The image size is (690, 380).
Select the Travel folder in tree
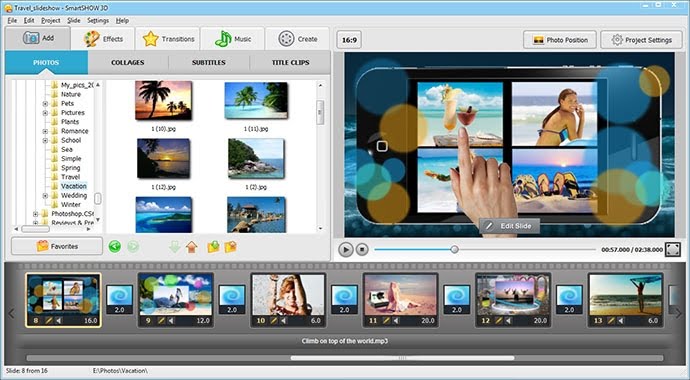click(70, 177)
